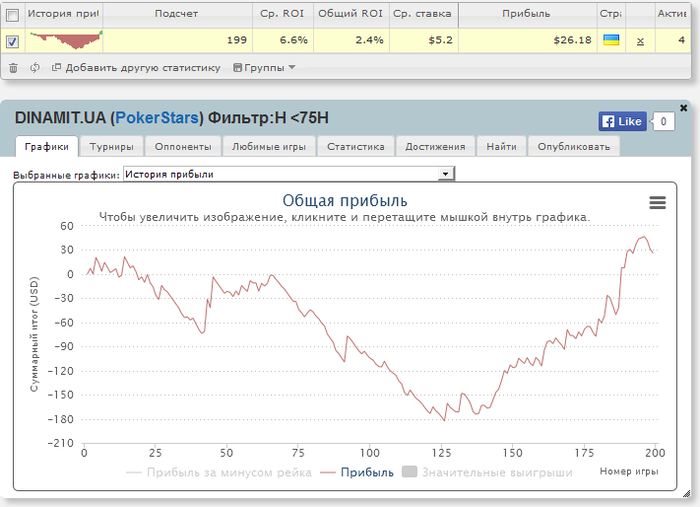Click the 199 count cell
700x507 pixels.
point(177,41)
